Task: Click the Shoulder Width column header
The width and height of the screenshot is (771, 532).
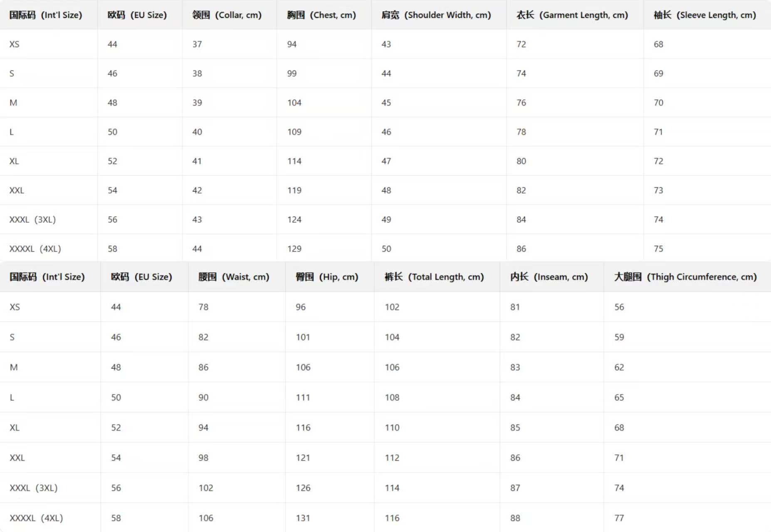Action: pyautogui.click(x=436, y=15)
